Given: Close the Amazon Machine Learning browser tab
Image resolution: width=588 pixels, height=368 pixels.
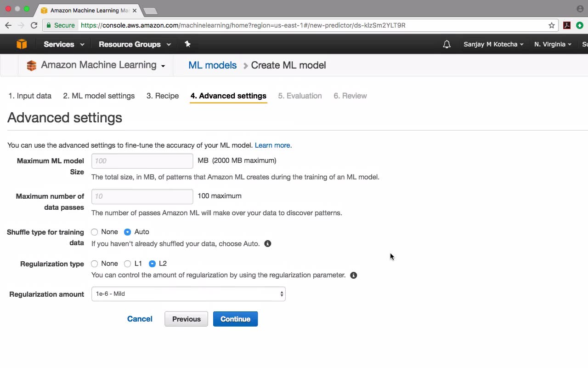Looking at the screenshot, I should pos(135,10).
